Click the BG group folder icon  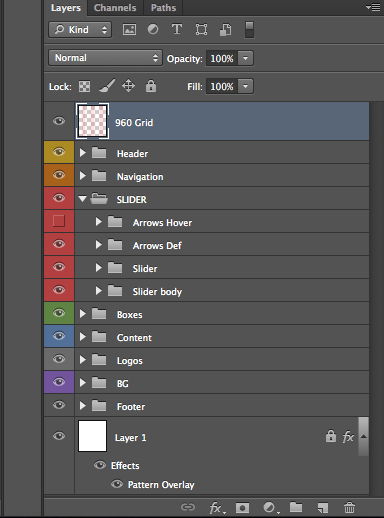coord(99,383)
